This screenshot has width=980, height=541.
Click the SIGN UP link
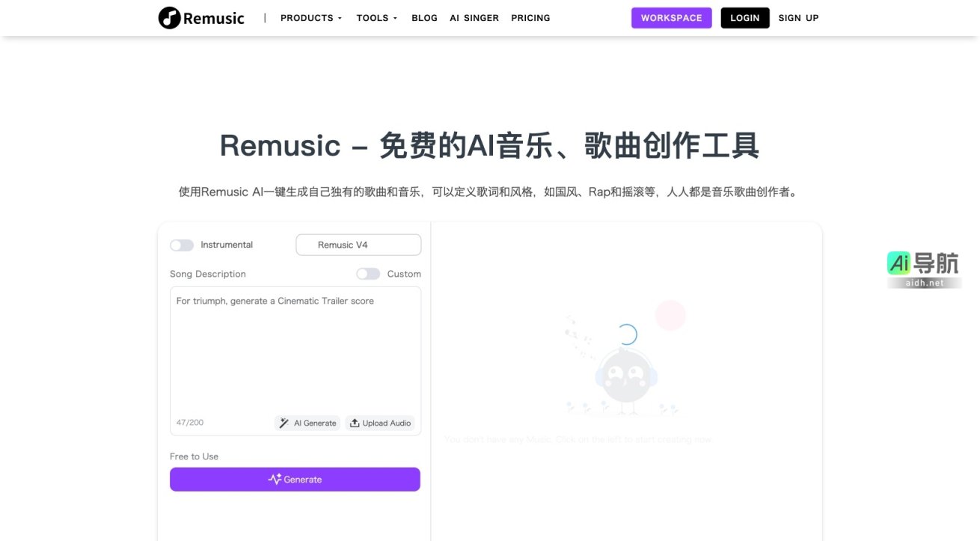[x=798, y=17]
